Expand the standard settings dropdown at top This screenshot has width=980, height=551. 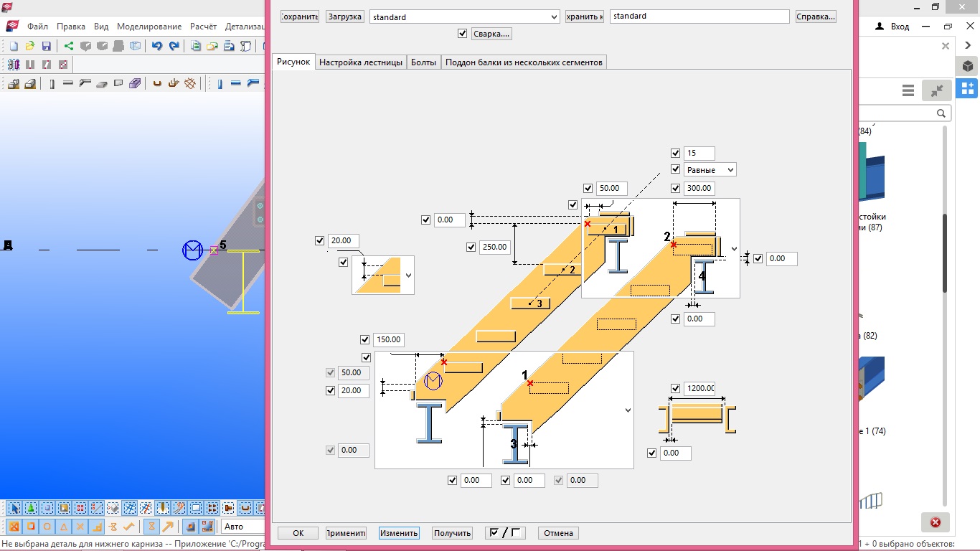coord(553,17)
